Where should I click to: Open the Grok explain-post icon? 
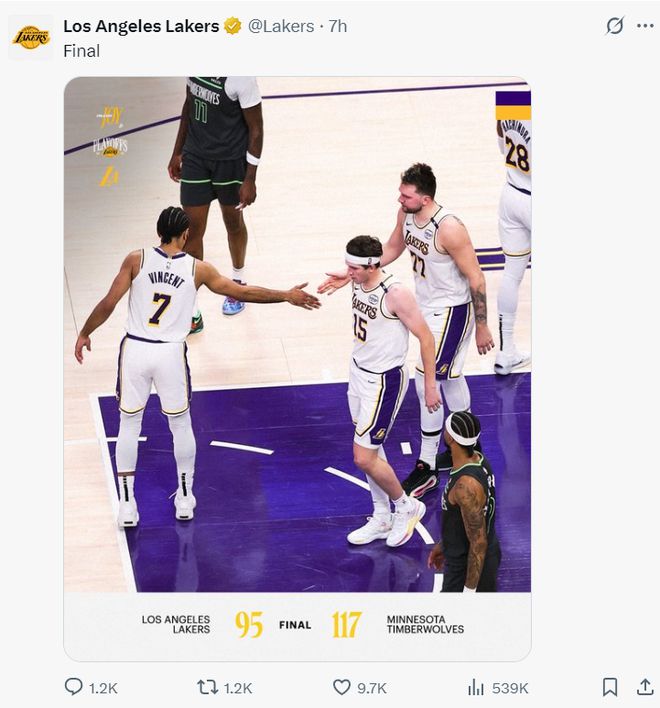tap(614, 26)
